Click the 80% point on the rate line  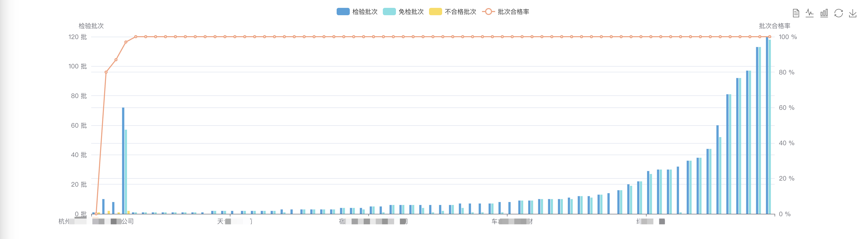pyautogui.click(x=106, y=72)
